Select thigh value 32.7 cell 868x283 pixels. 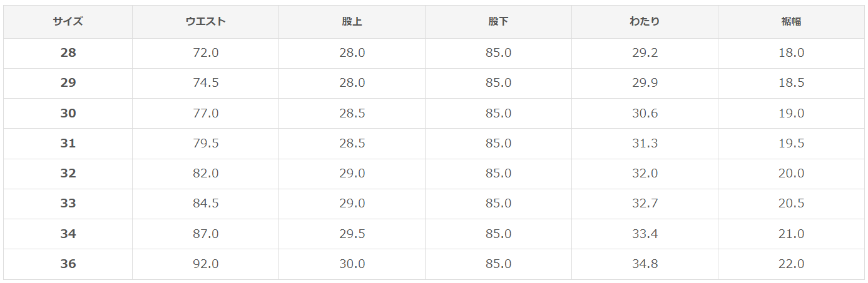645,204
